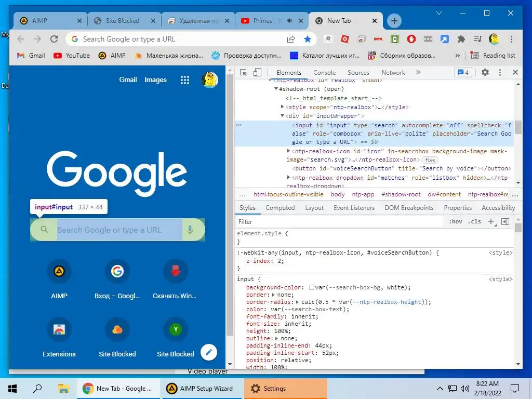
Task: Click the button voiceSearchButton DOM row
Action: pos(402,169)
